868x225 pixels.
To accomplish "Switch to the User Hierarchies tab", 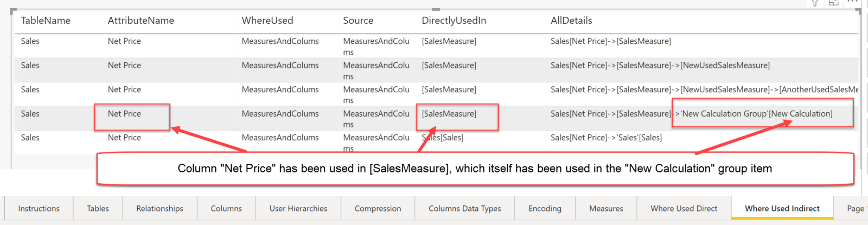I will (298, 208).
